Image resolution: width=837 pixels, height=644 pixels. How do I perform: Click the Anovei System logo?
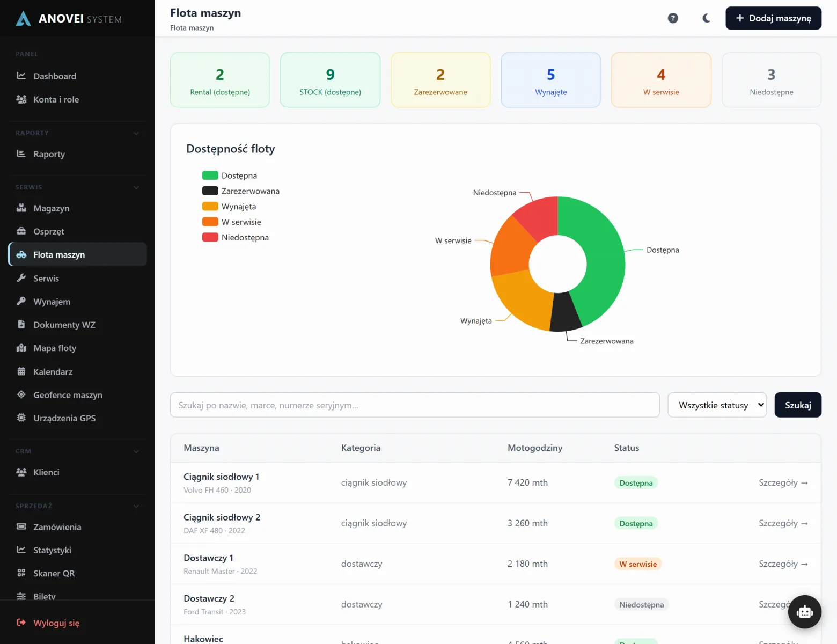tap(69, 19)
